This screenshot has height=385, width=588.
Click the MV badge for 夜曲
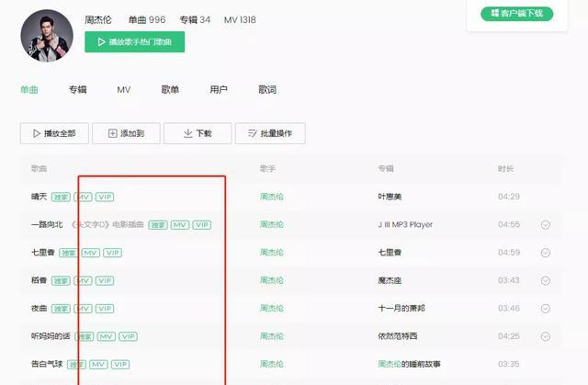point(83,309)
